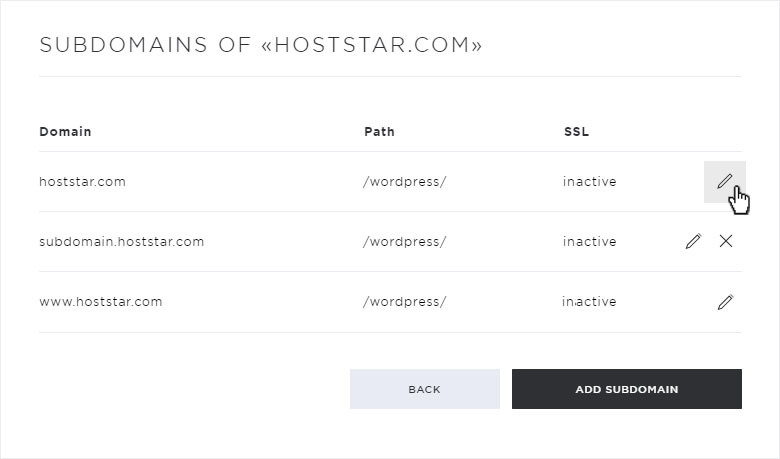Click the path of www.hoststar.com row

404,302
